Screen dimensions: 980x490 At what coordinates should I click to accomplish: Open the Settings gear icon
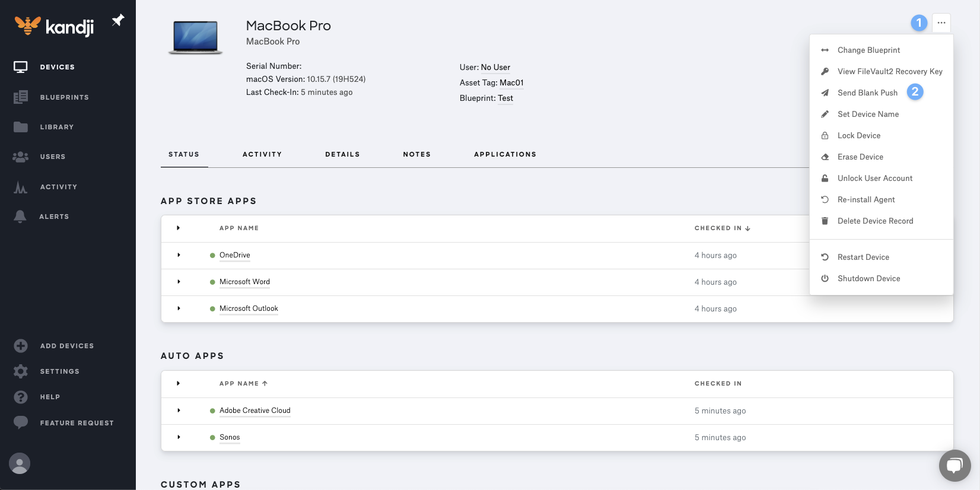pos(21,371)
